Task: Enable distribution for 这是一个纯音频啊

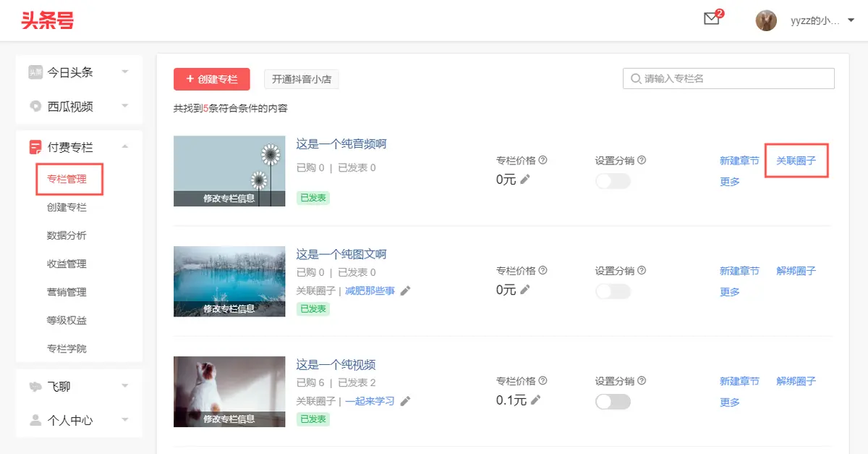Action: [x=613, y=181]
